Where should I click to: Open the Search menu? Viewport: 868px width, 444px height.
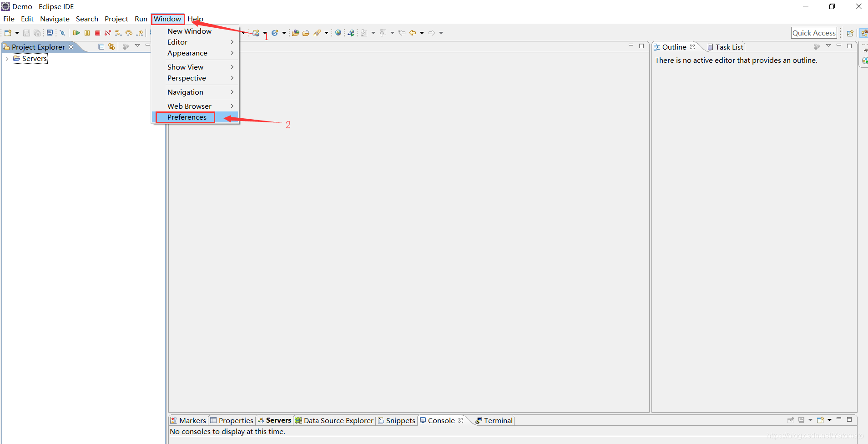pyautogui.click(x=87, y=19)
